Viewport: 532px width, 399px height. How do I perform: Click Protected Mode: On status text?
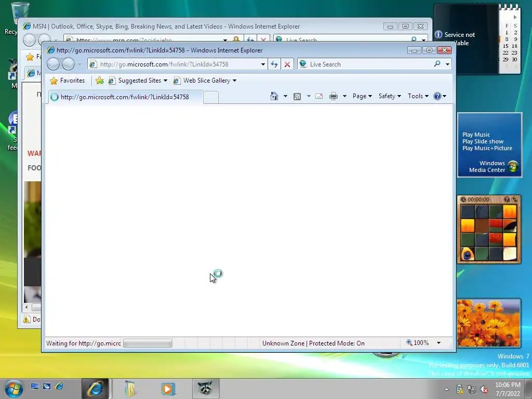click(337, 343)
